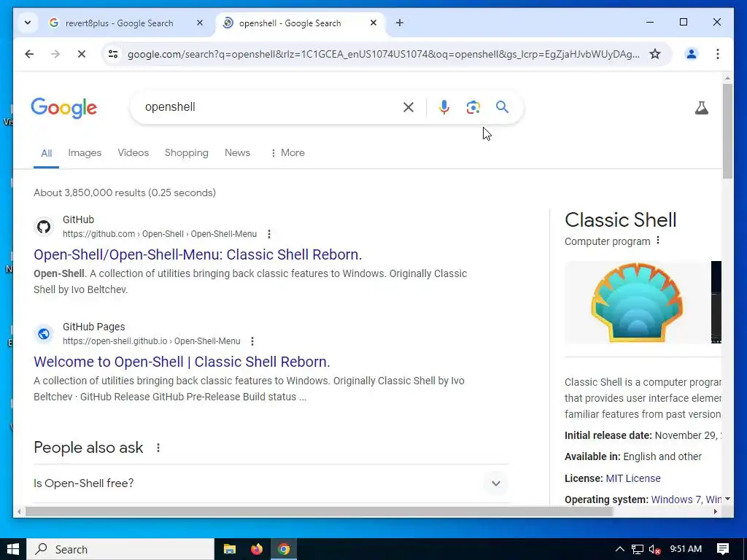Open Open-Shell/Open-Shell-Menu GitHub result
Image resolution: width=747 pixels, height=560 pixels.
[198, 254]
